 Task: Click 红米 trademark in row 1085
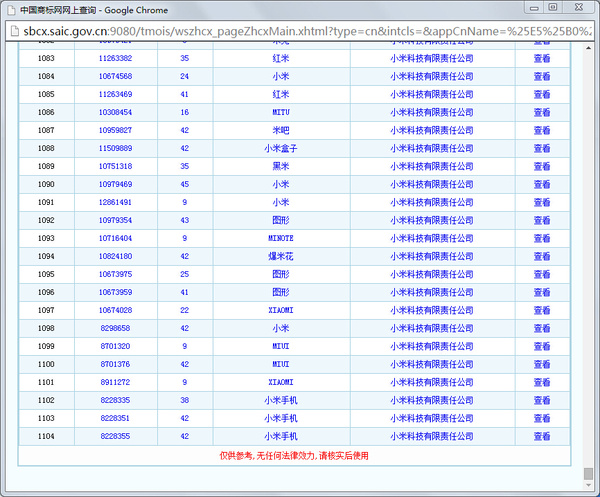pyautogui.click(x=281, y=94)
